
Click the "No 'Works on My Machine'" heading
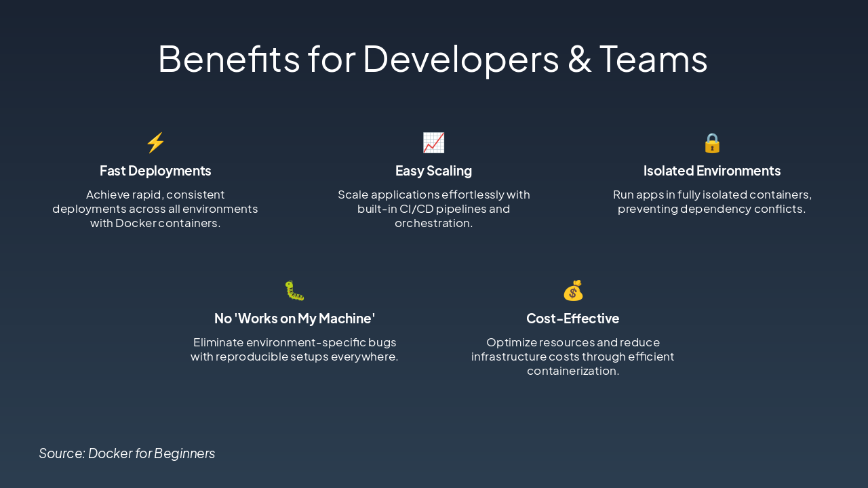tap(294, 319)
